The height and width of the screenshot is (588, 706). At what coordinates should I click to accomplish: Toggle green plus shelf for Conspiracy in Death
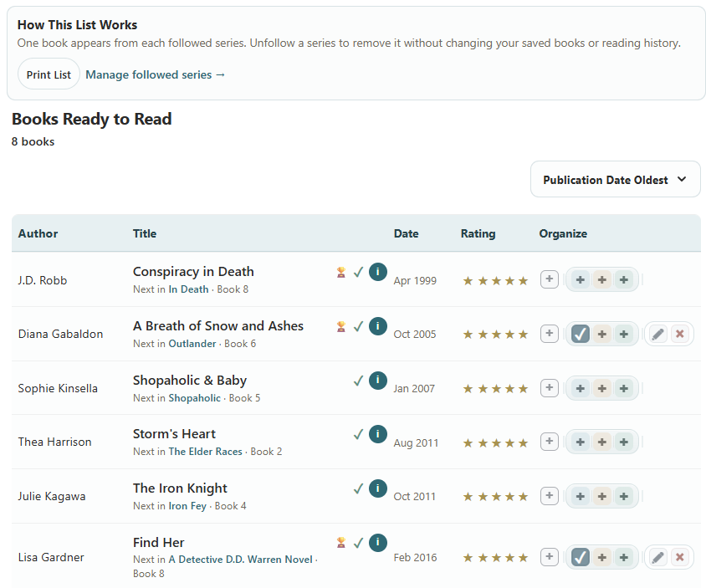click(623, 280)
